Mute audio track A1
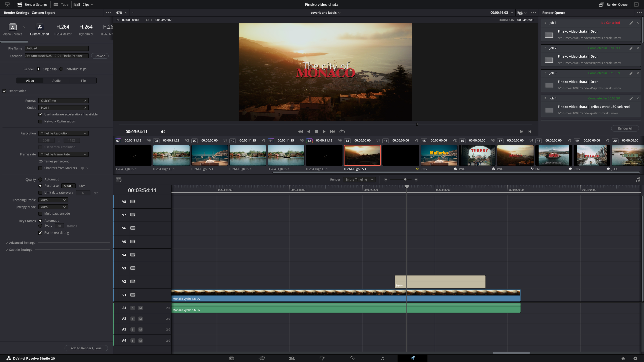This screenshot has width=644, height=362. (140, 308)
